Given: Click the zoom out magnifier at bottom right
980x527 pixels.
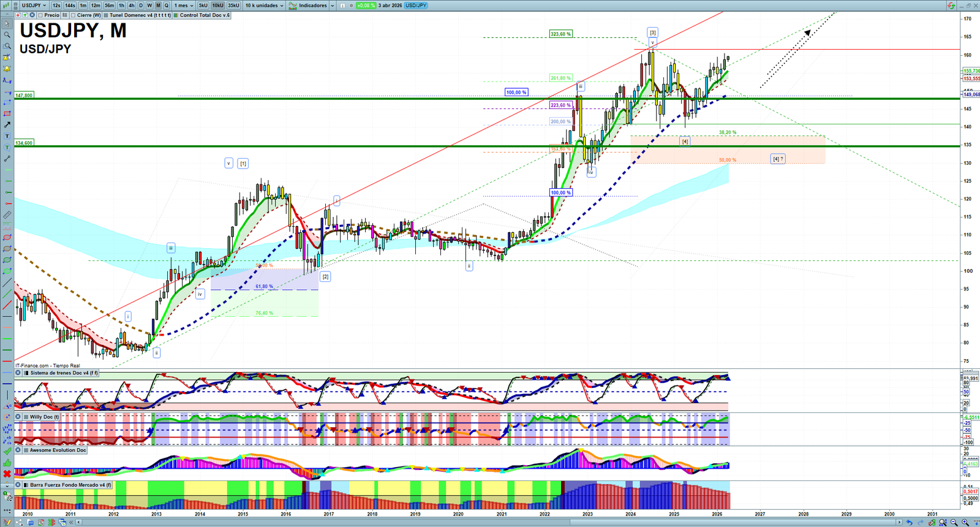Looking at the screenshot, I should tap(954, 523).
